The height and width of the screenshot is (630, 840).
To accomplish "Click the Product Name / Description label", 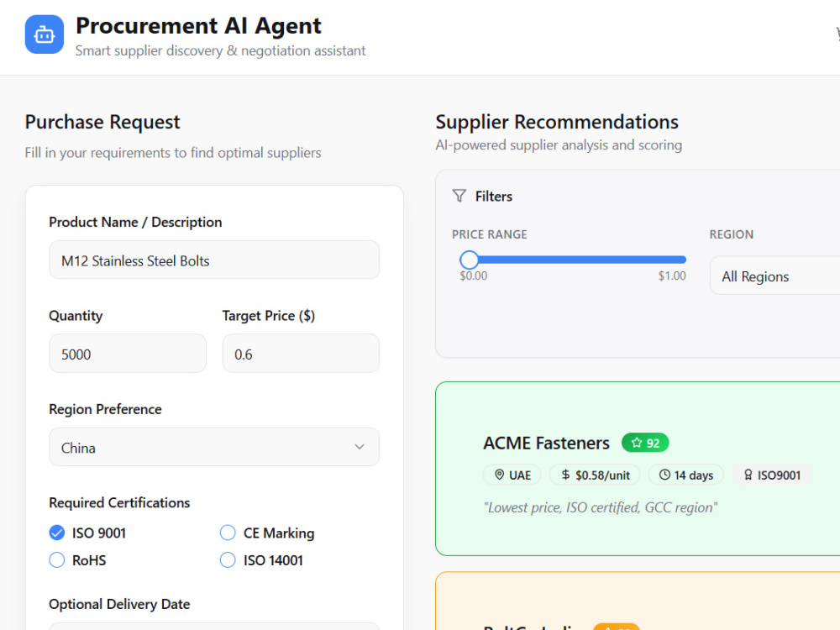I will coord(135,222).
